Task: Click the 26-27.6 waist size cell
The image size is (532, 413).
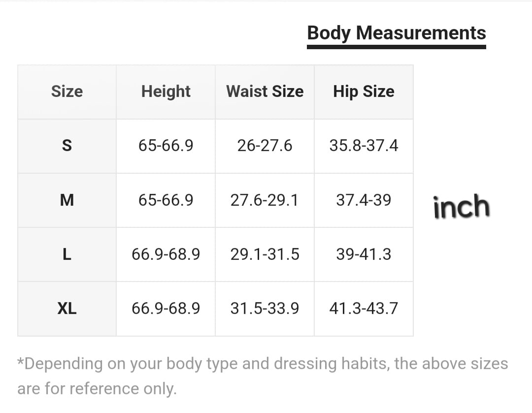Action: point(265,146)
